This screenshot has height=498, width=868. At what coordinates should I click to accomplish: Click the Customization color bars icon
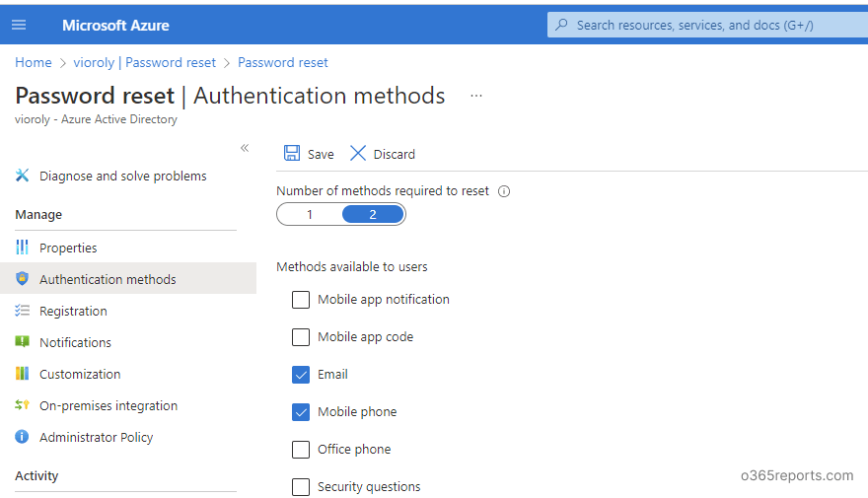coord(22,374)
